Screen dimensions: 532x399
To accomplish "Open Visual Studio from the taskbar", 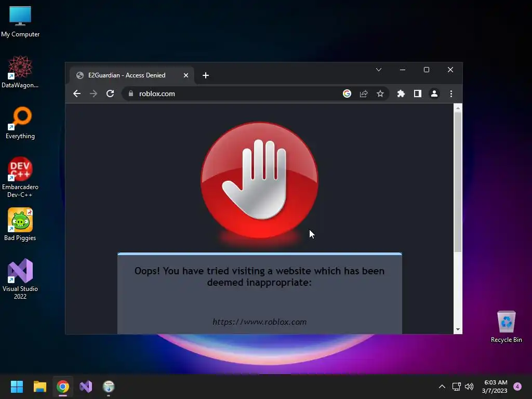I will [86, 387].
